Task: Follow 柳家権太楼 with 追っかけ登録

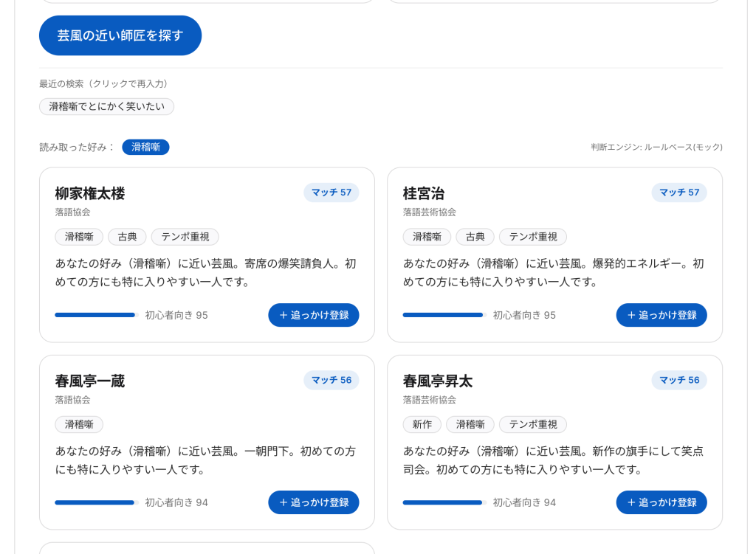Action: pyautogui.click(x=313, y=315)
